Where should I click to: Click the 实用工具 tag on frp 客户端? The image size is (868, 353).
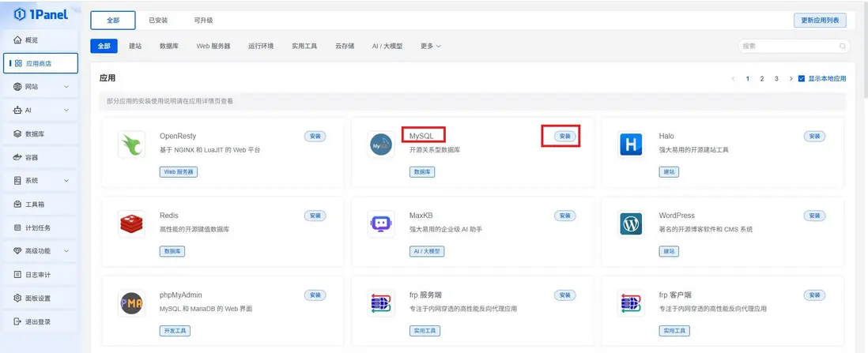674,331
